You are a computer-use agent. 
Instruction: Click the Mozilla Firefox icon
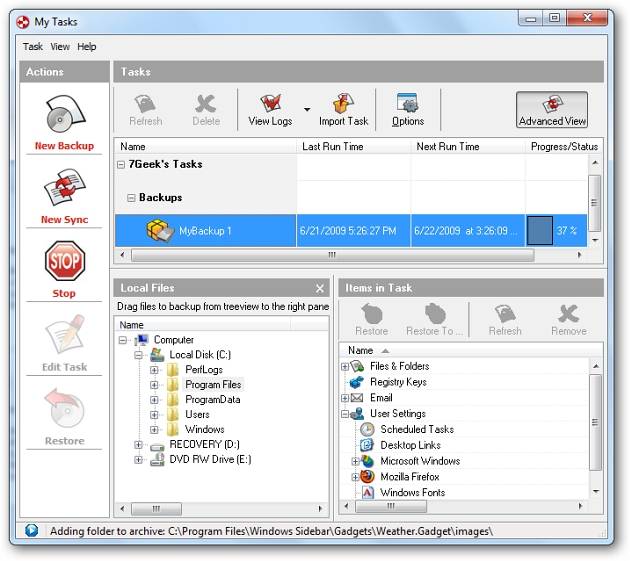[x=367, y=477]
